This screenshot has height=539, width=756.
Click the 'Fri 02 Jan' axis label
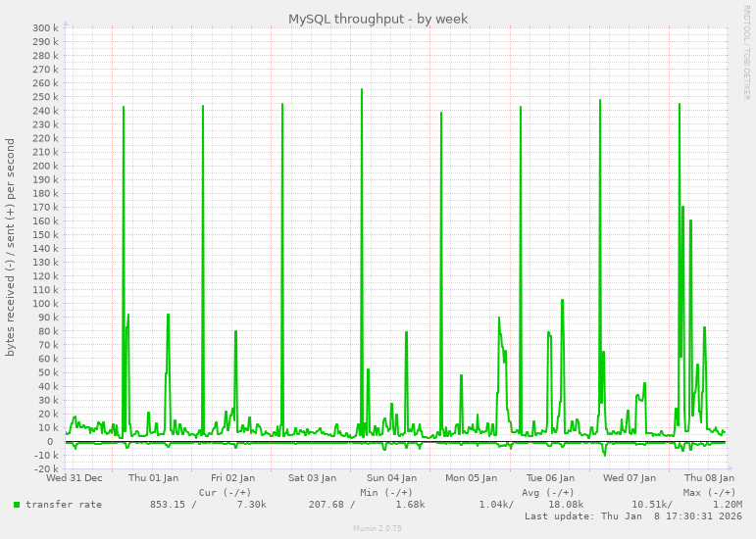(x=232, y=478)
